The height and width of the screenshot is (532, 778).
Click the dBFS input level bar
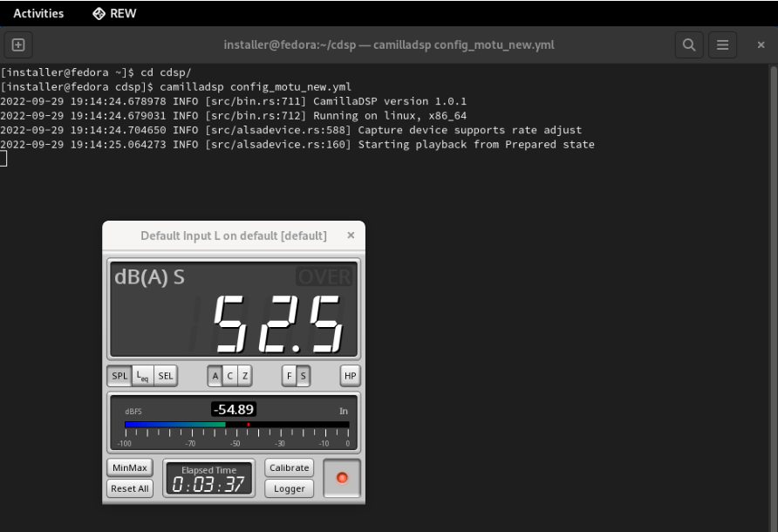[x=237, y=425]
